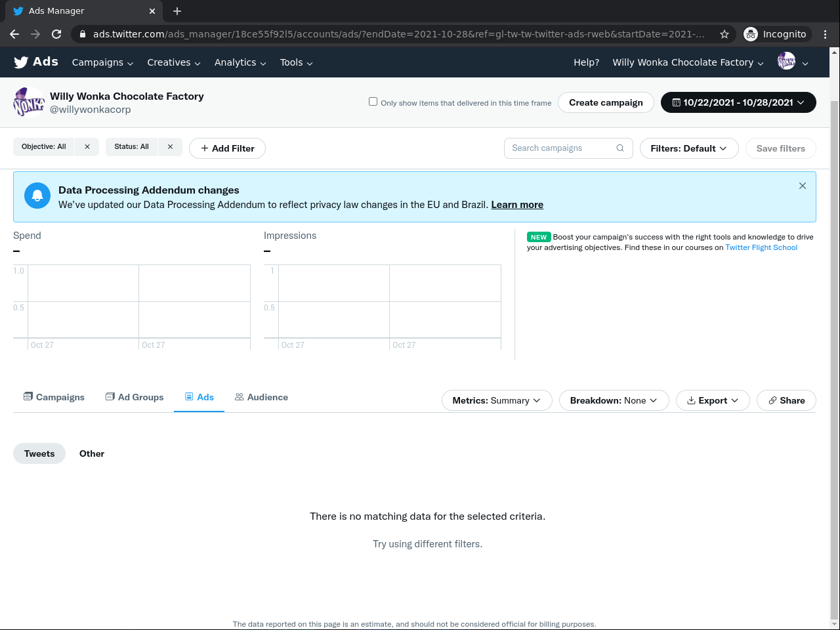Switch to the Campaigns tab

54,397
